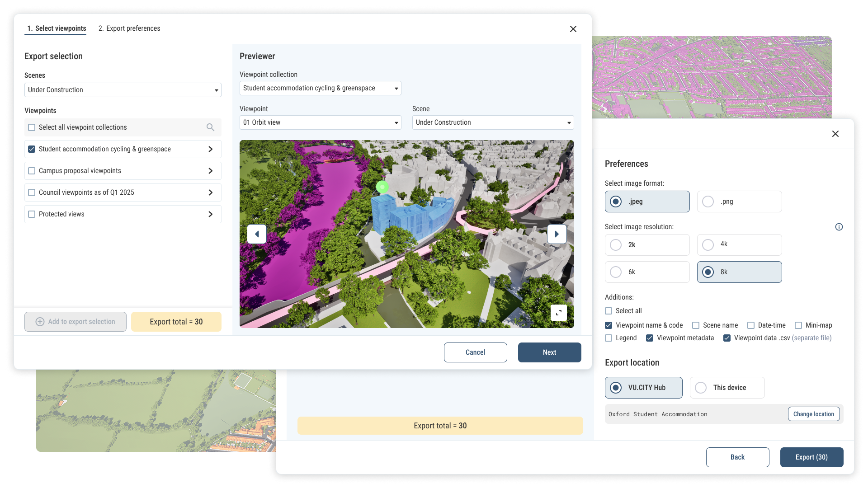The width and height of the screenshot is (868, 488).
Task: Choose 2k image resolution
Action: (x=647, y=245)
